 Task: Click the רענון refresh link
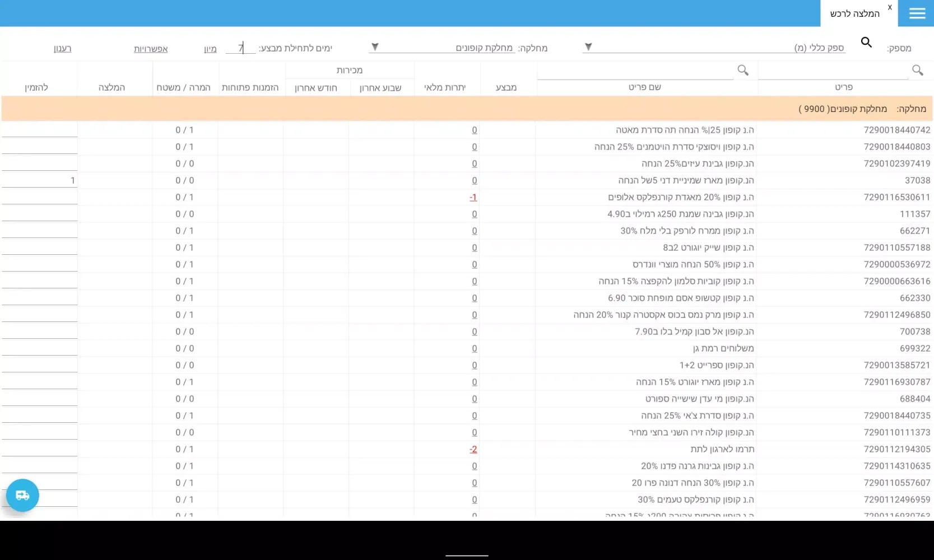(62, 49)
